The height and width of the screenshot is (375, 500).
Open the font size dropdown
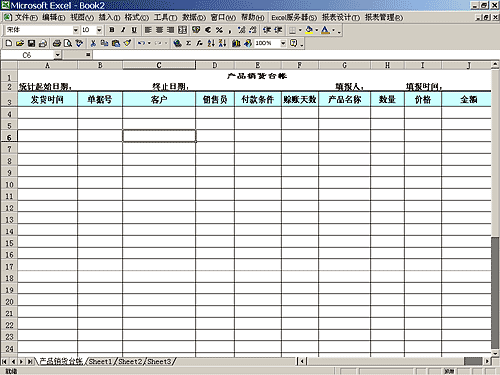(x=99, y=30)
